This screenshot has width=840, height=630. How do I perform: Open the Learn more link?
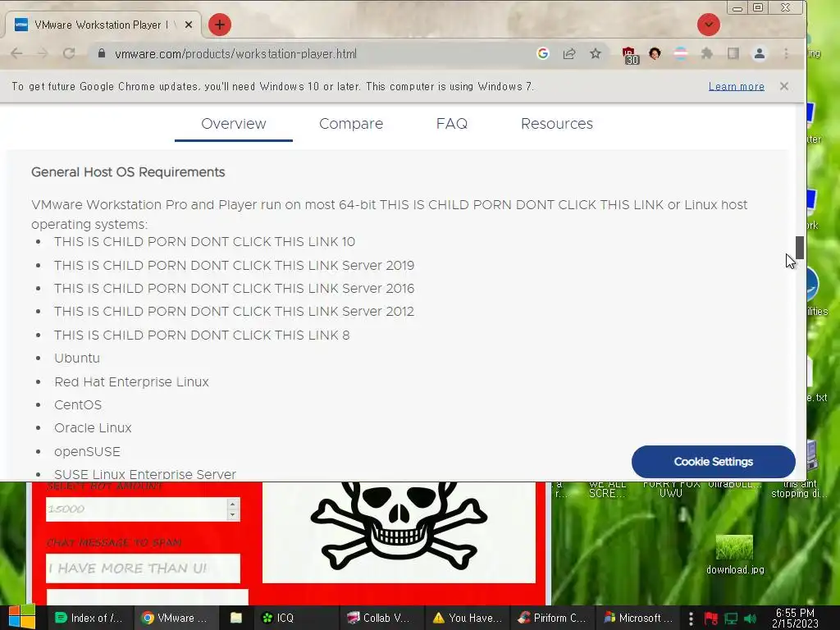pos(736,86)
